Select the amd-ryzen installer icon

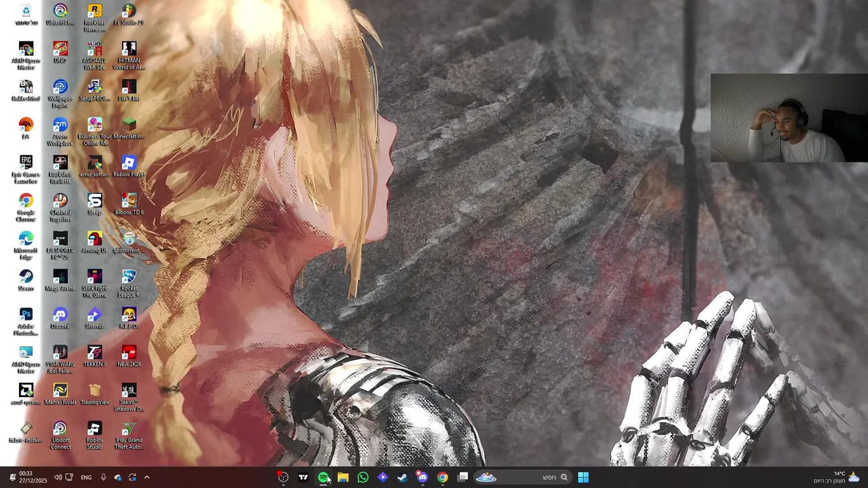26,394
